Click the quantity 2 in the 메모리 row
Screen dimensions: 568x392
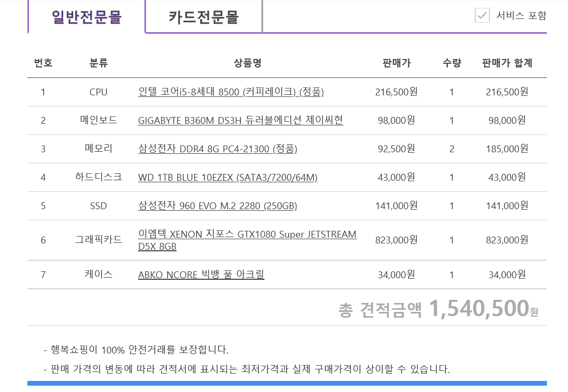[x=452, y=149]
